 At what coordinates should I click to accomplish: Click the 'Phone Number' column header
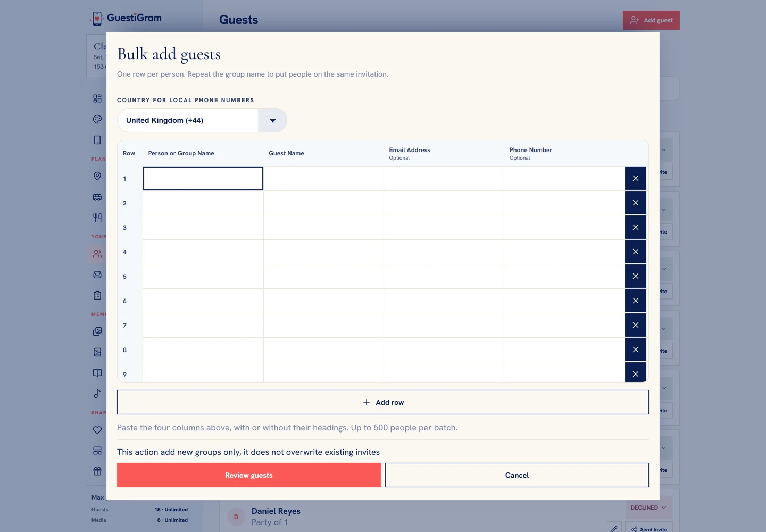[531, 150]
